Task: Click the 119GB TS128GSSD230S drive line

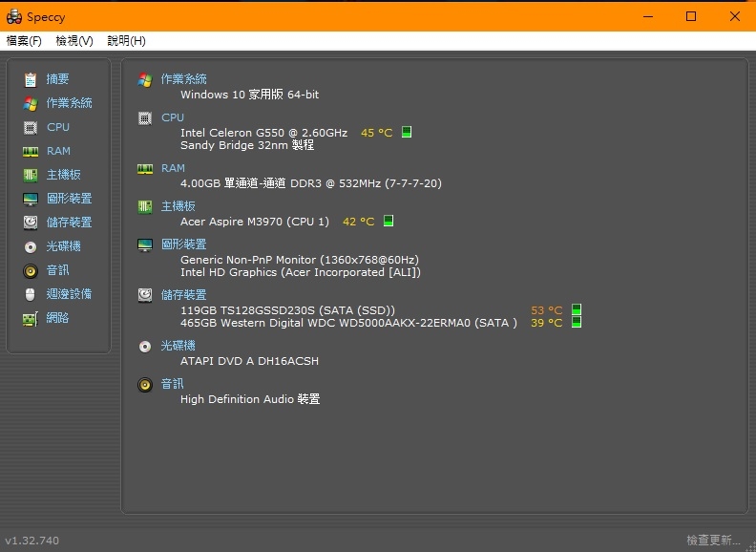Action: coord(288,310)
